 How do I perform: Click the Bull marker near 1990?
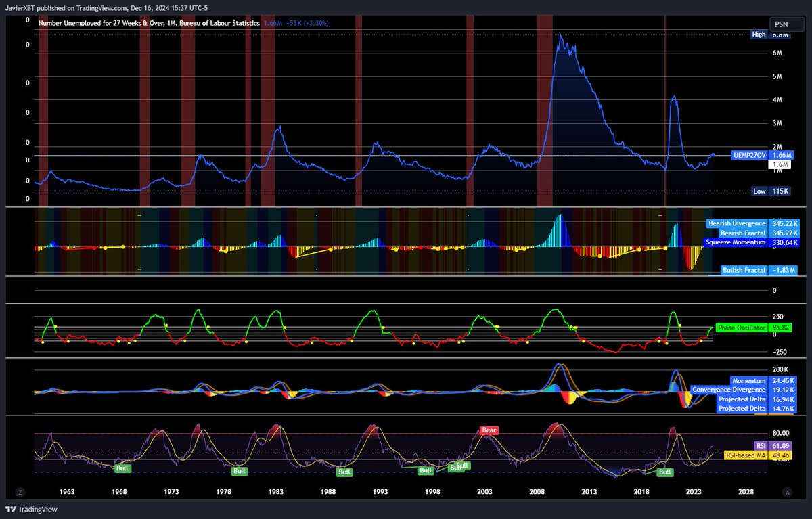click(345, 472)
